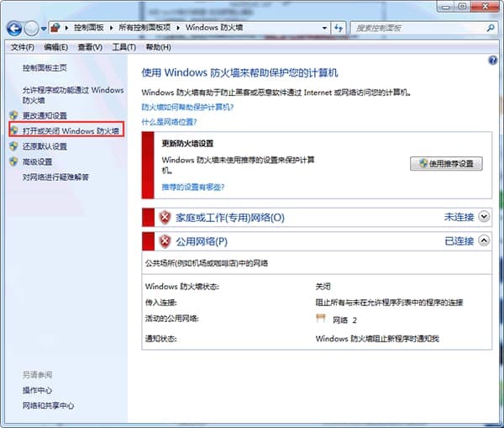Open the 帮助(H) menu
Viewport: 504px width, 428px height.
point(158,47)
